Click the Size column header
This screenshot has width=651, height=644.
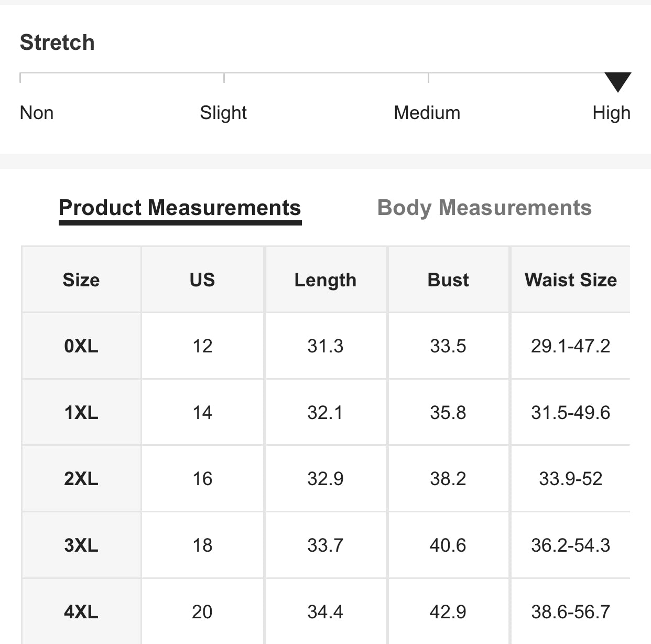coord(81,280)
